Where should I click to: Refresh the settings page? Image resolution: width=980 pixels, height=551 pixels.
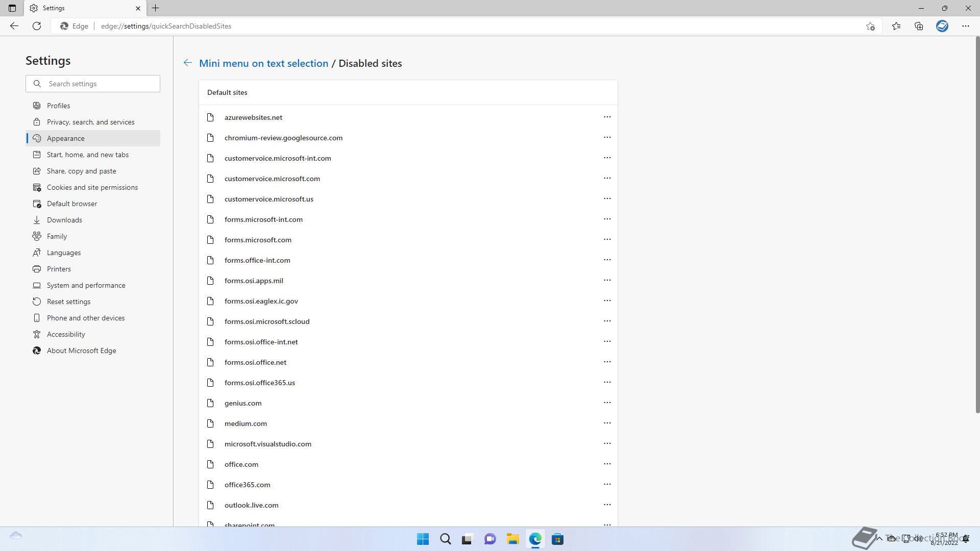point(37,26)
